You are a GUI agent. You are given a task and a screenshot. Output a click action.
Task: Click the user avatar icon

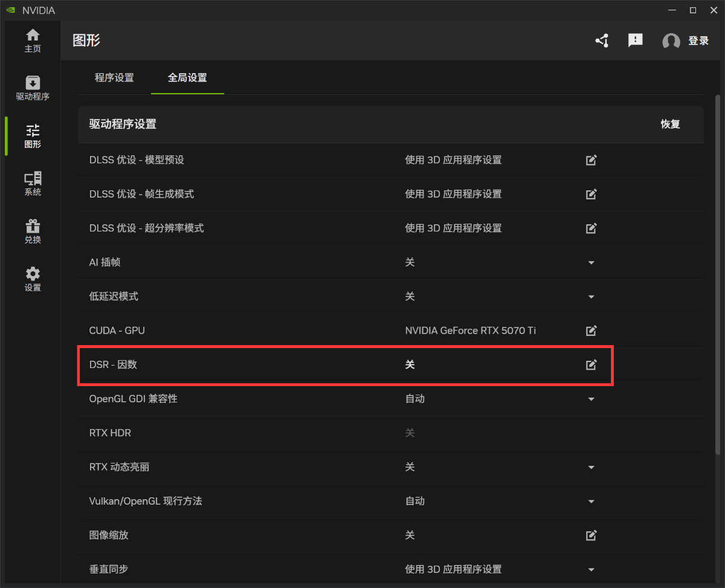[671, 41]
